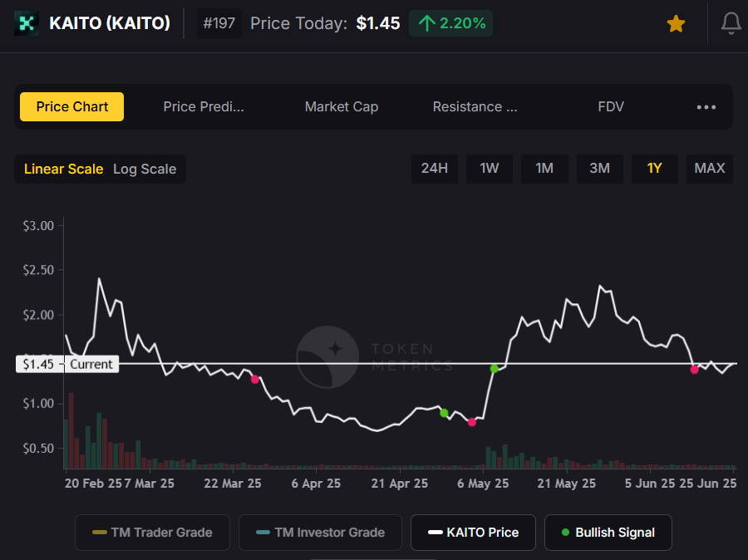Set chart range to 1M
This screenshot has width=748, height=560.
(x=544, y=169)
